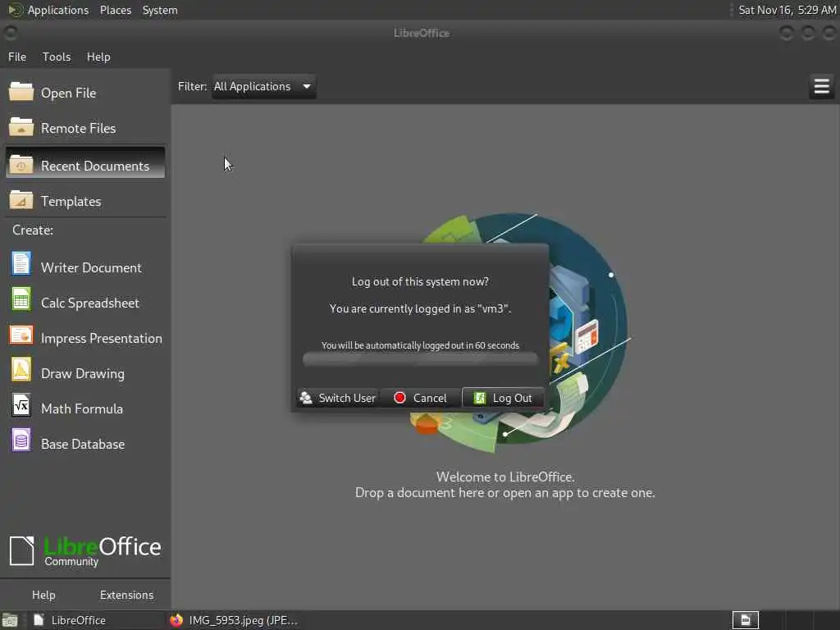The height and width of the screenshot is (630, 840).
Task: Open the File menu
Action: pos(17,57)
